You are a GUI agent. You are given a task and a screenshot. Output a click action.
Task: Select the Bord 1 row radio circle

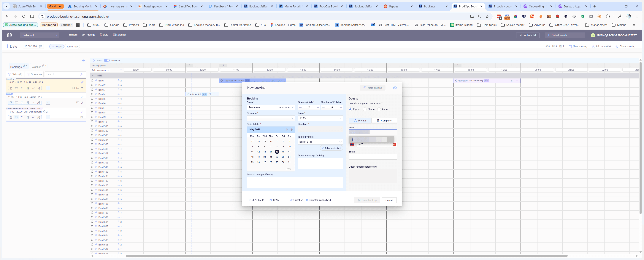click(x=92, y=80)
